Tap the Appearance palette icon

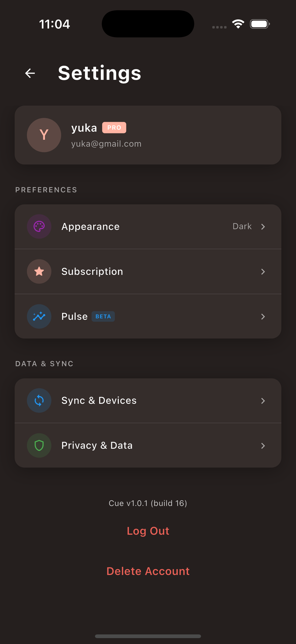pyautogui.click(x=39, y=226)
